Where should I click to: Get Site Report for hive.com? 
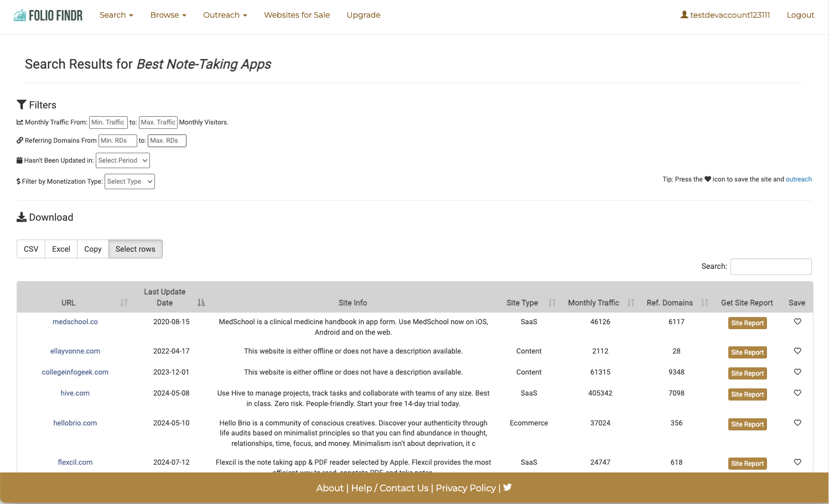point(747,394)
